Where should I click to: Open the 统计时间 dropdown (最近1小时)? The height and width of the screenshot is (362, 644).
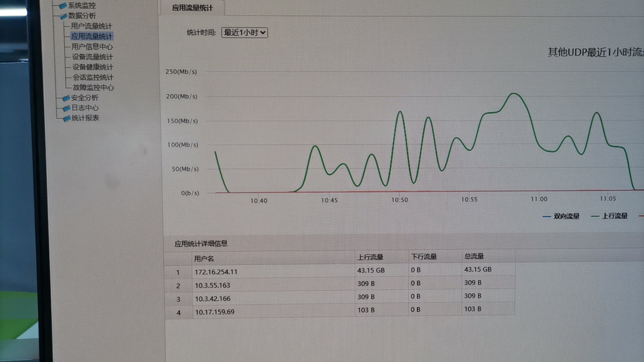[x=244, y=33]
